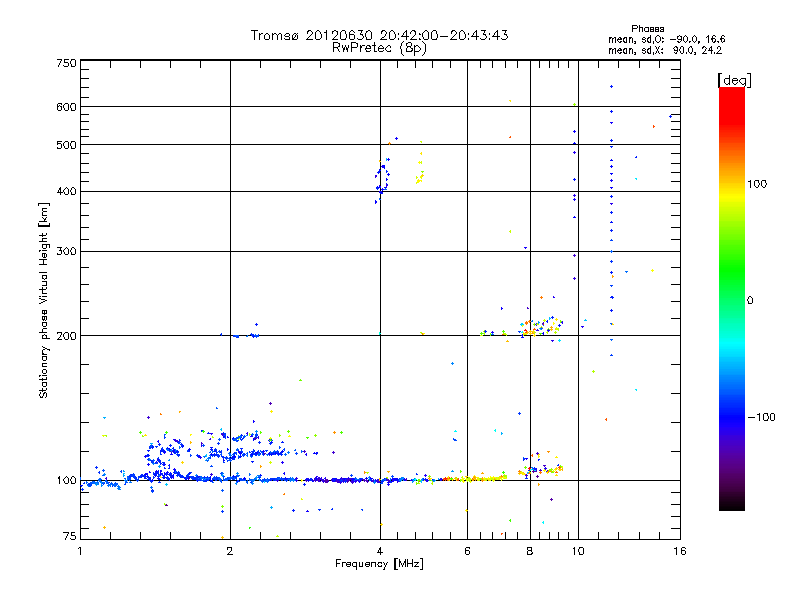Click the x-axis '10' frequency label
The height and width of the screenshot is (600, 800).
[x=578, y=551]
